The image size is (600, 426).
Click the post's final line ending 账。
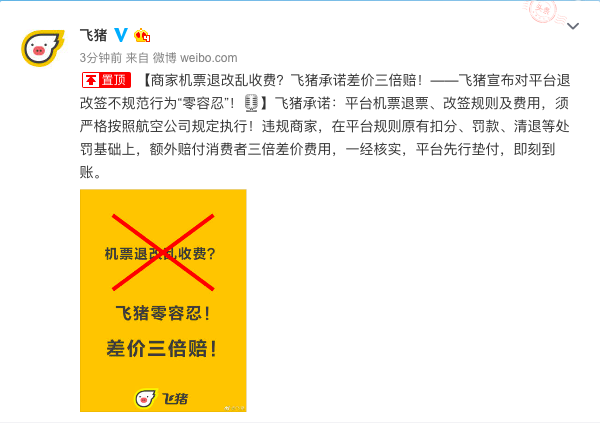pos(91,172)
